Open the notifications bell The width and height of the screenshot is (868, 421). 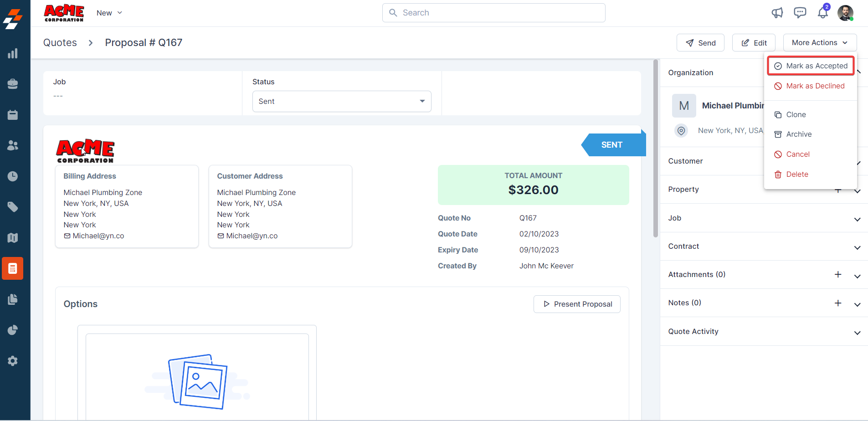tap(822, 13)
